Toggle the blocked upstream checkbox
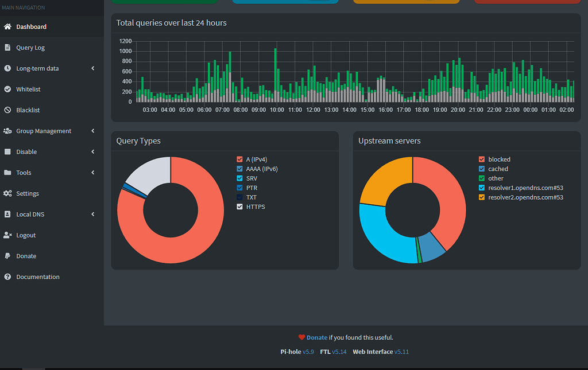This screenshot has height=370, width=588. (x=482, y=159)
